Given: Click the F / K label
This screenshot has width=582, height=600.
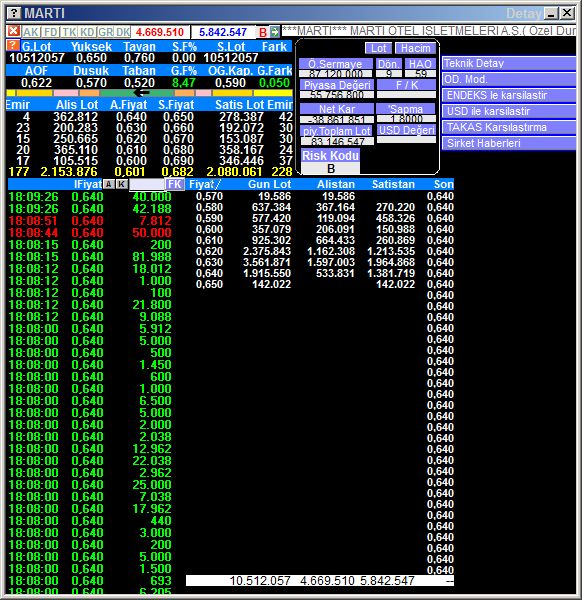Looking at the screenshot, I should [406, 85].
